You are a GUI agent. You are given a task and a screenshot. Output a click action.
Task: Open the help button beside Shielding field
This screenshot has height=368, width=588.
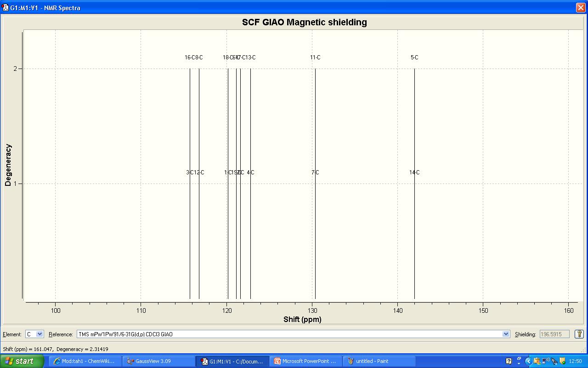[x=579, y=334]
